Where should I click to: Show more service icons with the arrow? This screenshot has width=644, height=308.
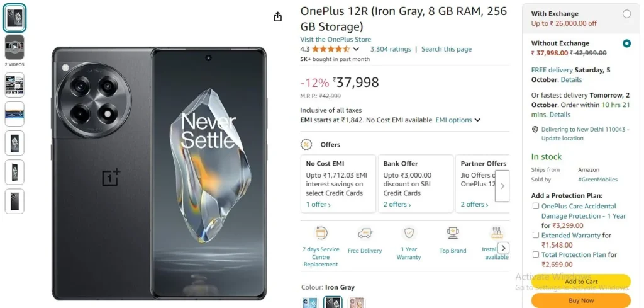click(504, 248)
